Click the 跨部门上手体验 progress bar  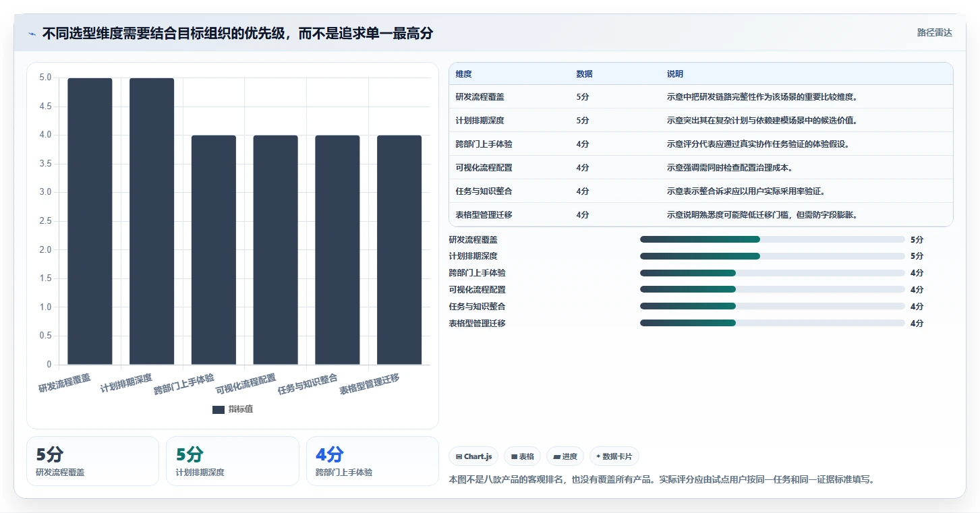772,273
